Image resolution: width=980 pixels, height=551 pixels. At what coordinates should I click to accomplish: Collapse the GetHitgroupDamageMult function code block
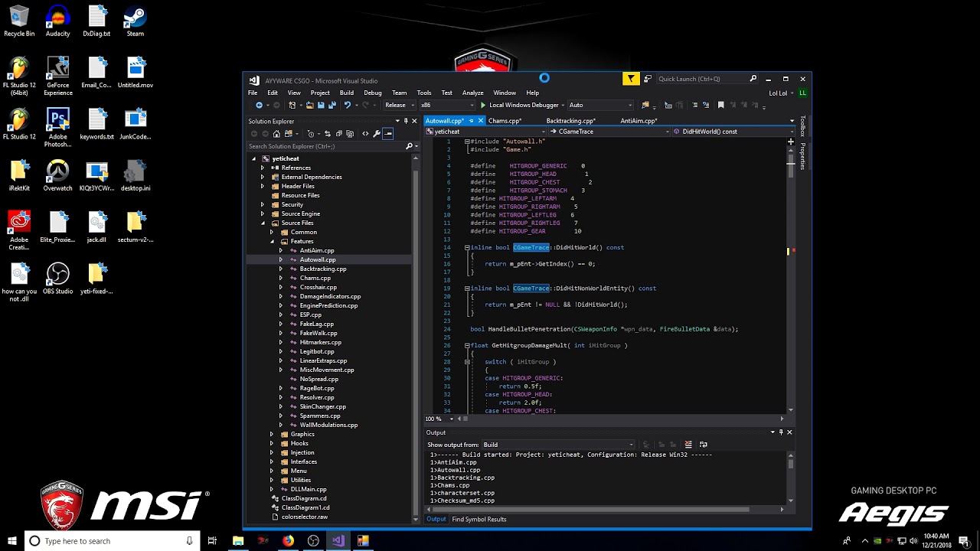point(467,345)
